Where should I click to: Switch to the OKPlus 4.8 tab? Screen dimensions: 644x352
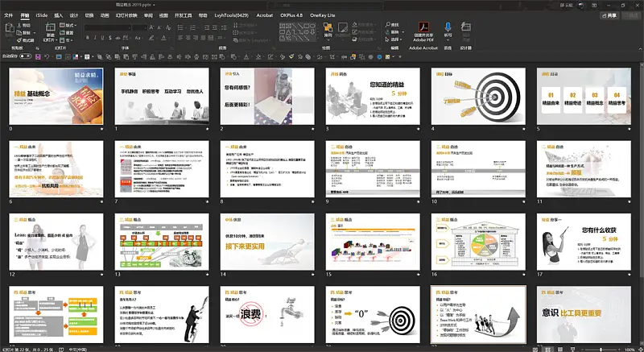pyautogui.click(x=291, y=15)
